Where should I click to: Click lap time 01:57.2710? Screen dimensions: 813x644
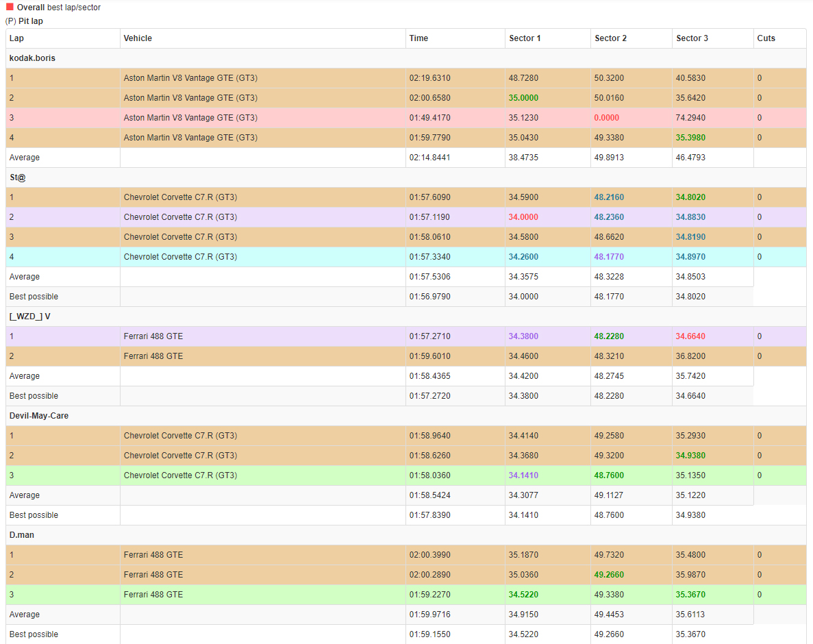(430, 336)
